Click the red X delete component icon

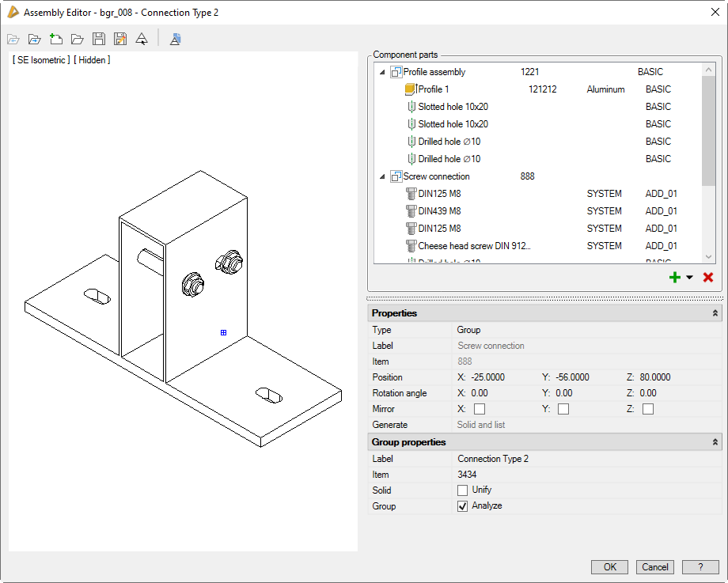click(708, 278)
